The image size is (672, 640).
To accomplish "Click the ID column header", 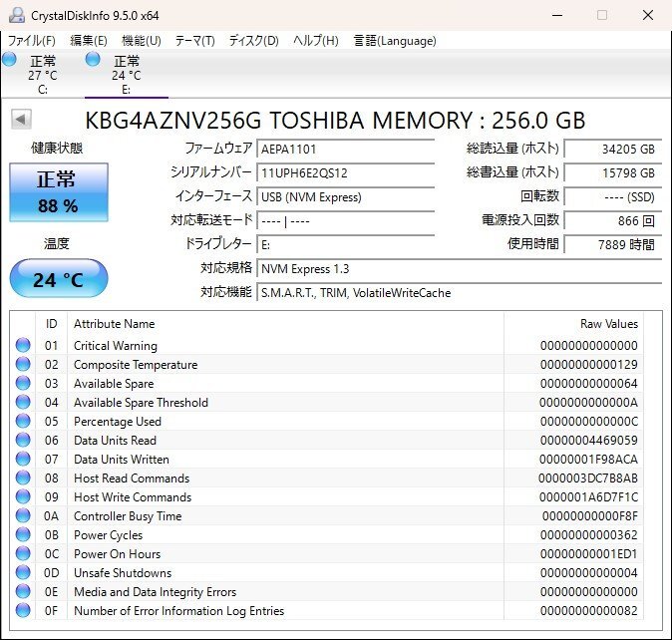I will click(x=51, y=324).
